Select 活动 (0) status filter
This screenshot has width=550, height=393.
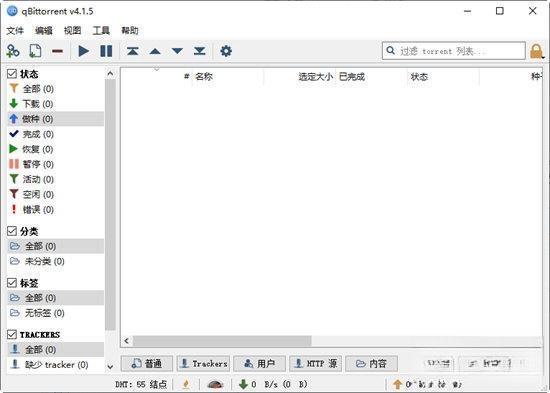click(x=55, y=179)
